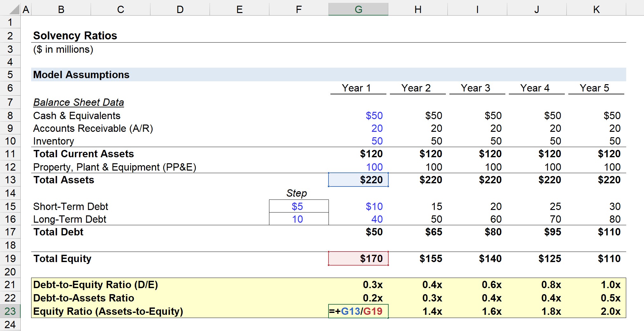644x331 pixels.
Task: Click the Step header label
Action: pyautogui.click(x=297, y=193)
